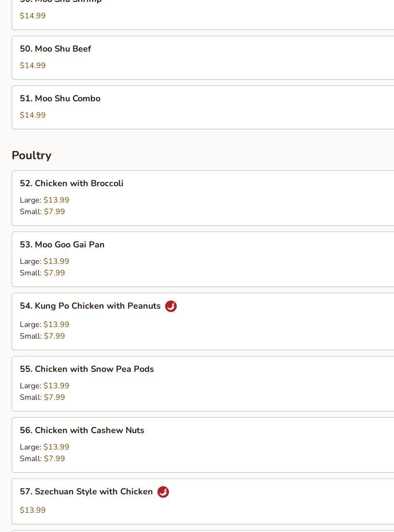Screen dimensions: 394x532
Task: Select 51. Moo Shu Combo menu item
Action: (x=203, y=107)
